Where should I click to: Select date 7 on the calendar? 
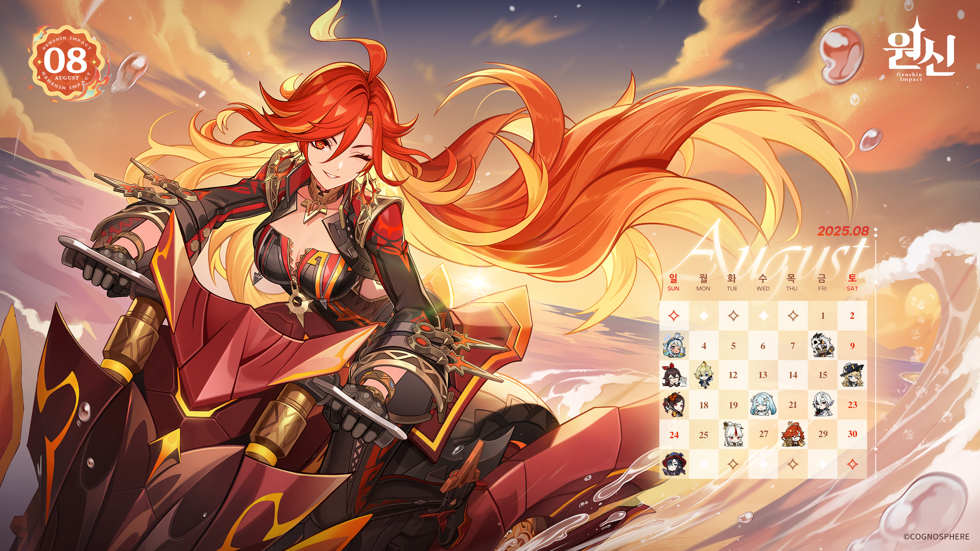(793, 346)
